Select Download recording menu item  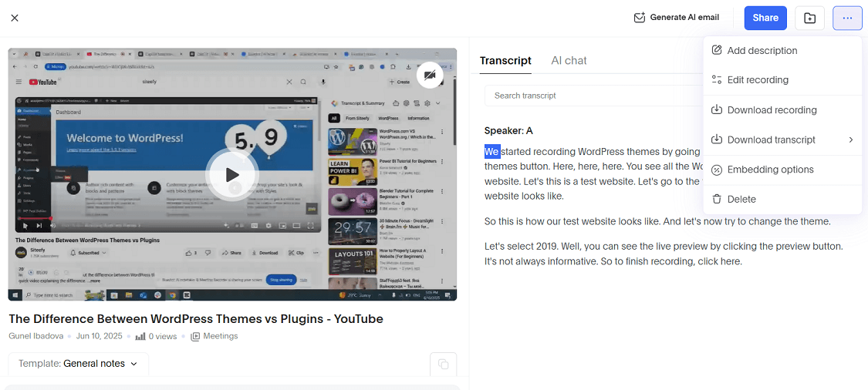point(772,110)
